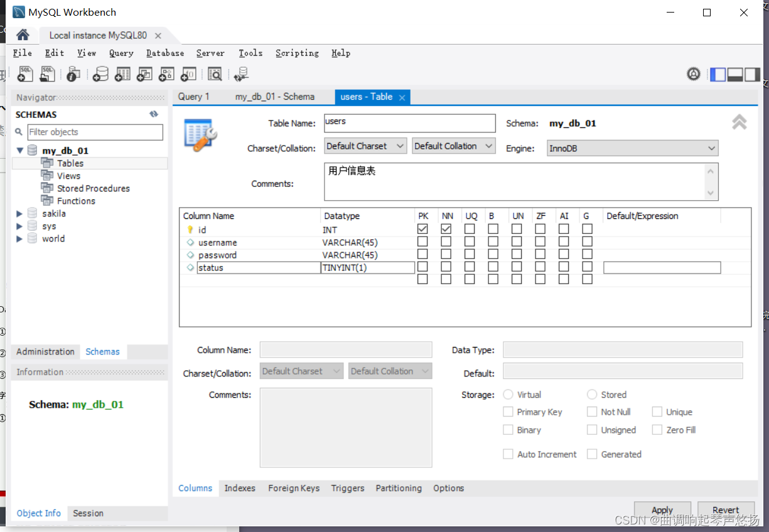Click the Apply button
The width and height of the screenshot is (769, 532).
pos(662,510)
